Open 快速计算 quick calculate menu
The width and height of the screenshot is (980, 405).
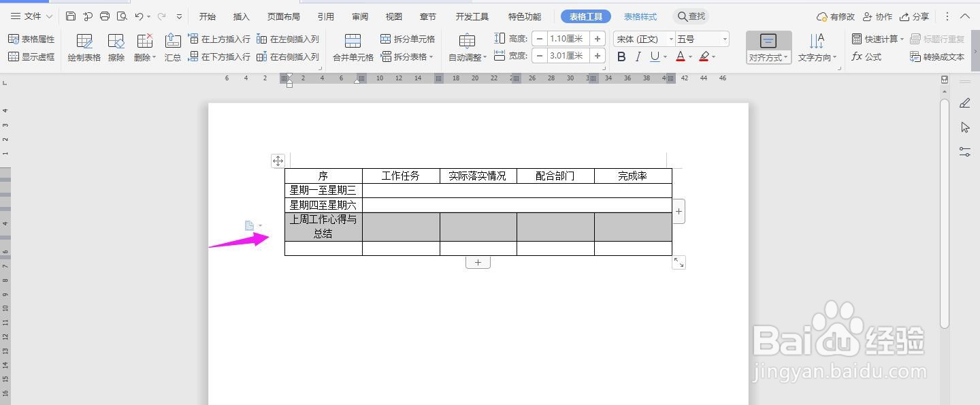click(x=878, y=39)
